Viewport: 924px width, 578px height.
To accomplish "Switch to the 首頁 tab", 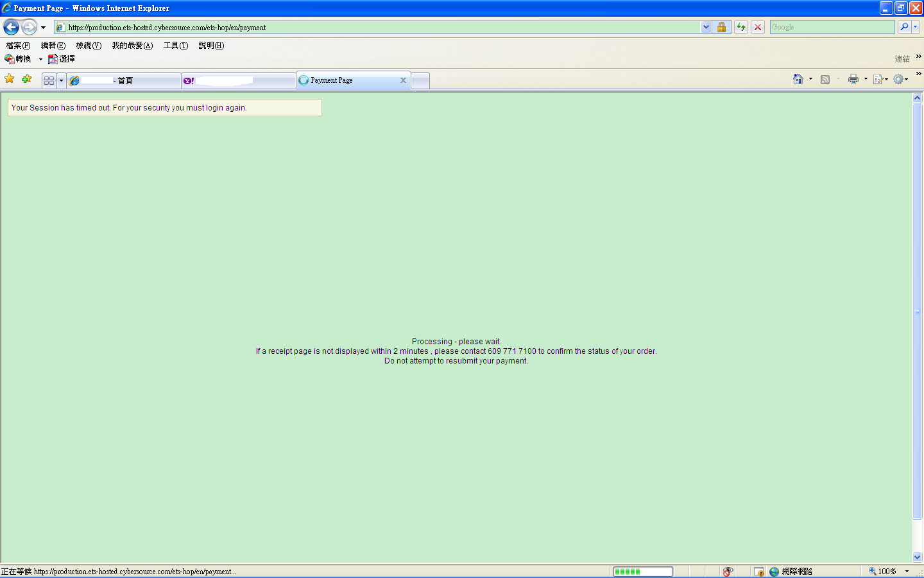I will click(x=124, y=81).
